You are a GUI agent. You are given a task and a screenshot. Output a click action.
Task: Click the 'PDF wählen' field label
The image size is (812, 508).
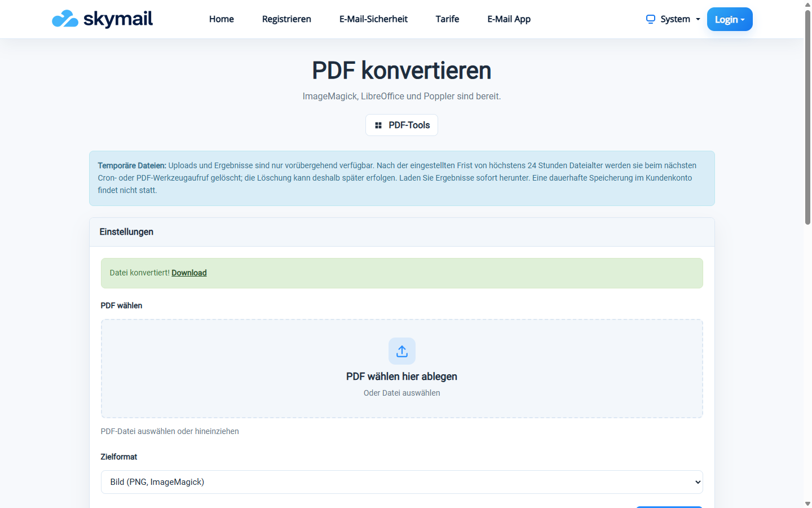click(x=121, y=305)
